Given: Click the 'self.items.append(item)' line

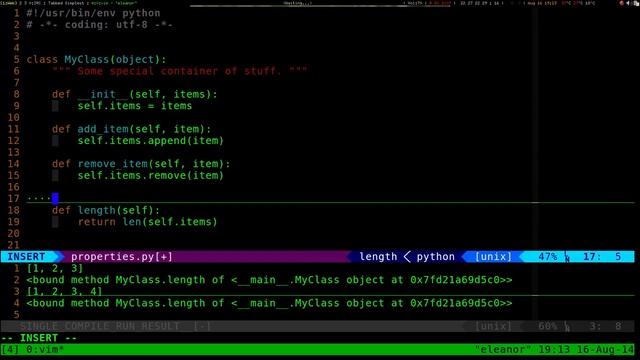Looking at the screenshot, I should pos(151,141).
